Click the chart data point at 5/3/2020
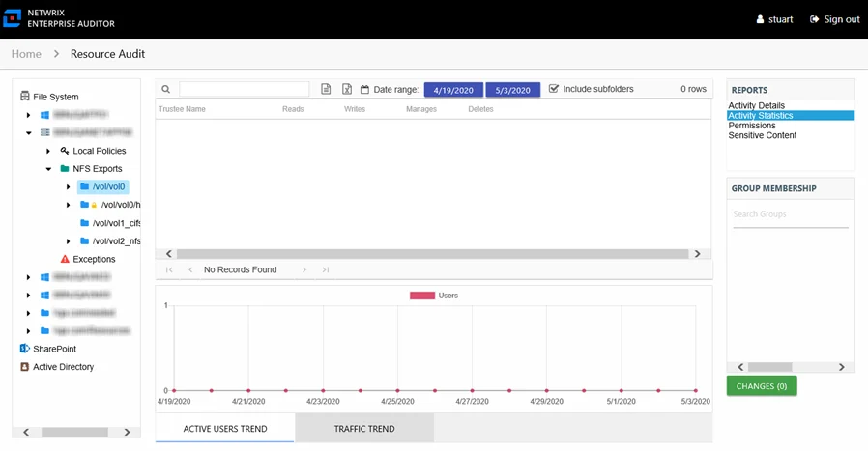 click(696, 391)
